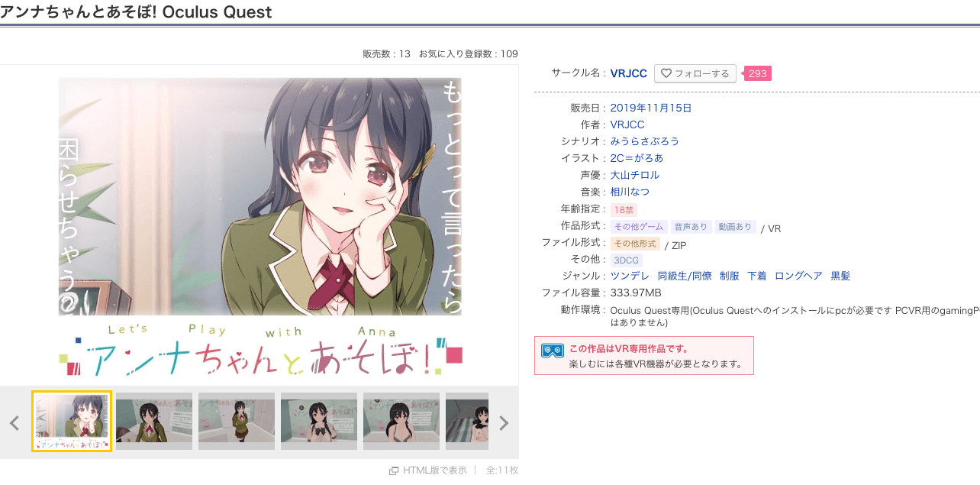Open the 下着 genre link
This screenshot has width=980, height=485.
point(757,276)
